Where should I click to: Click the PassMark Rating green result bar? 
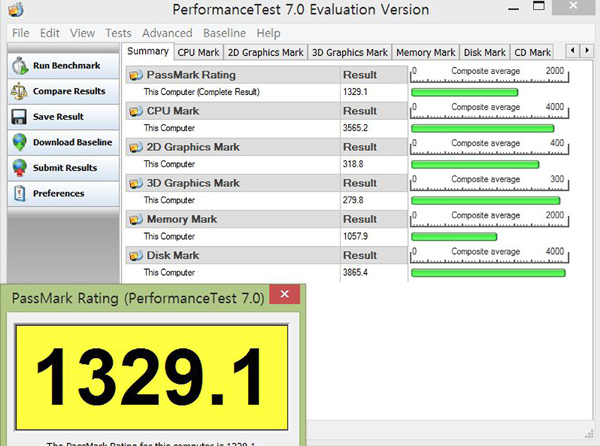pos(465,92)
